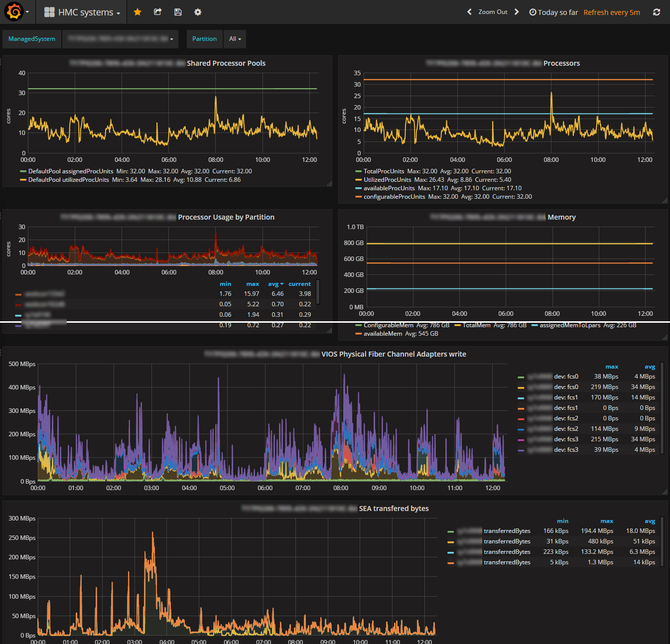
Task: Save the dashboard with the disk icon
Action: [178, 12]
